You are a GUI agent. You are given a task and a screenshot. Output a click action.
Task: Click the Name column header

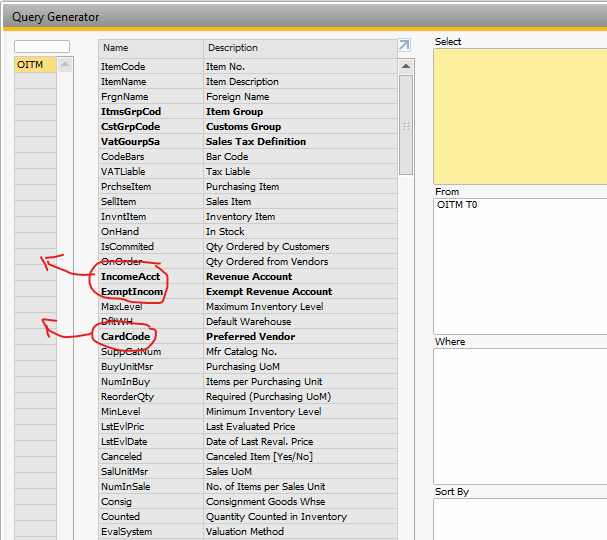point(150,48)
